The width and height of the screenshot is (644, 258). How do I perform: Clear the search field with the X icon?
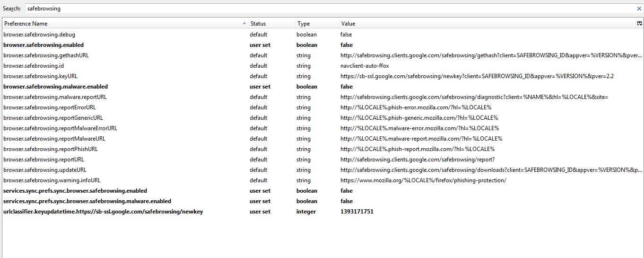click(639, 9)
